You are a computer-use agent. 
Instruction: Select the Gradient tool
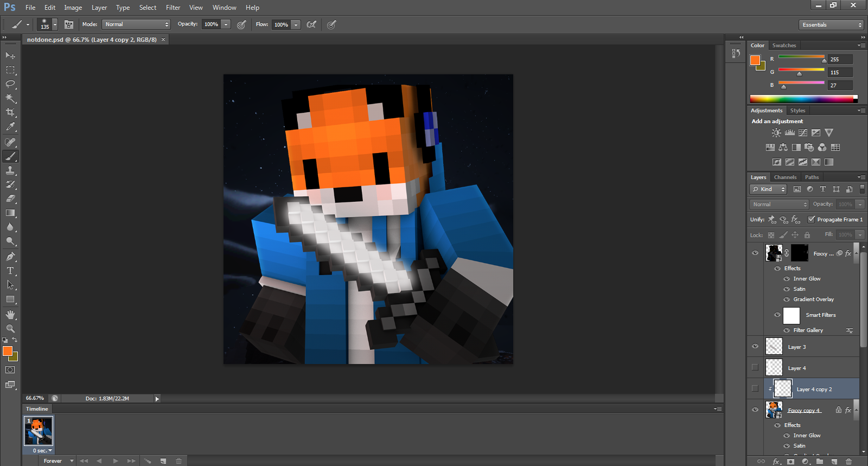pyautogui.click(x=10, y=213)
